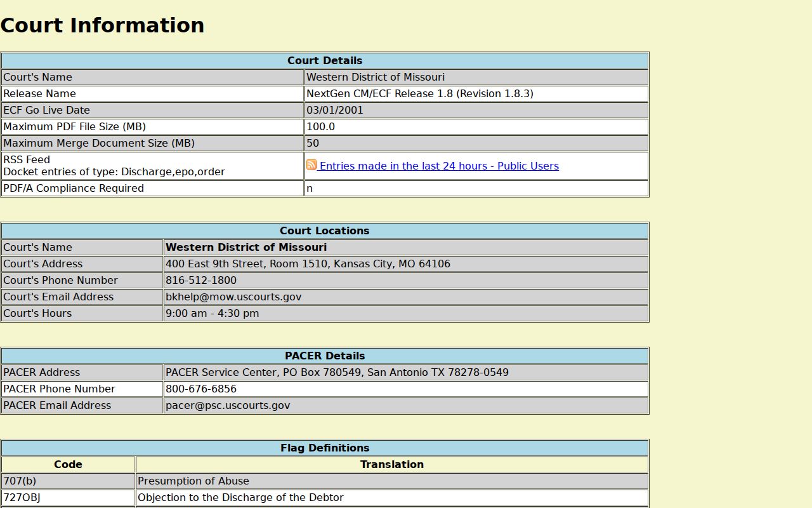Viewport: 812px width, 508px height.
Task: Click PACER phone number 800-676-6856
Action: coord(201,389)
